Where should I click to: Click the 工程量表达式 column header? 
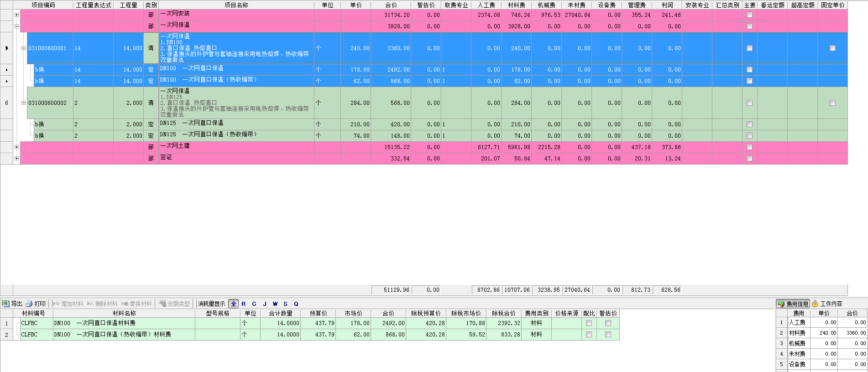point(94,5)
